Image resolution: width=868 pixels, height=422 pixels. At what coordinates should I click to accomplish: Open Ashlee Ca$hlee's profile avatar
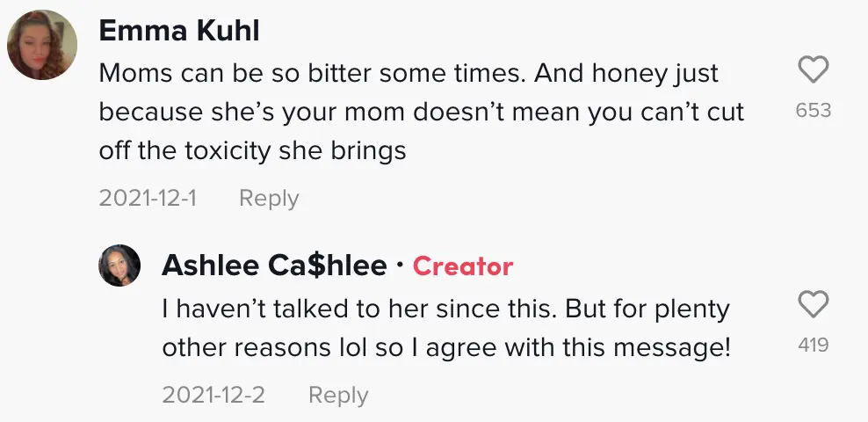point(119,266)
